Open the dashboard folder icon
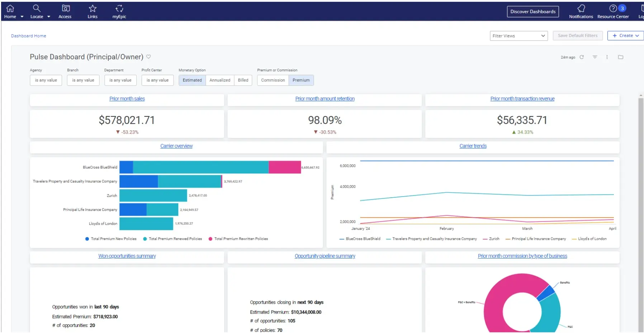This screenshot has height=333, width=644. pos(621,57)
